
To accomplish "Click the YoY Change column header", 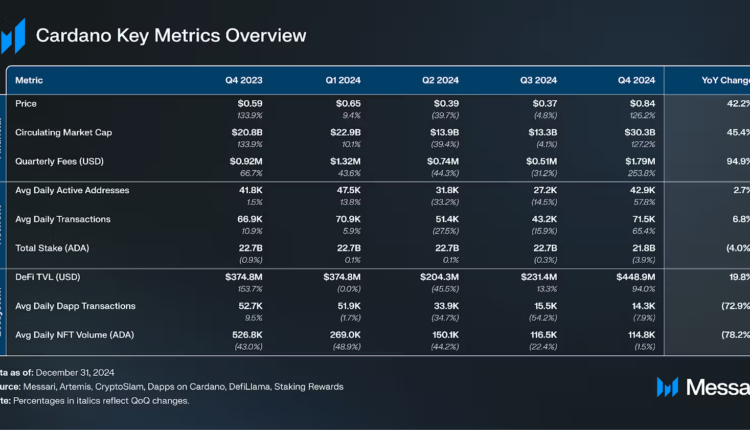I will [724, 80].
